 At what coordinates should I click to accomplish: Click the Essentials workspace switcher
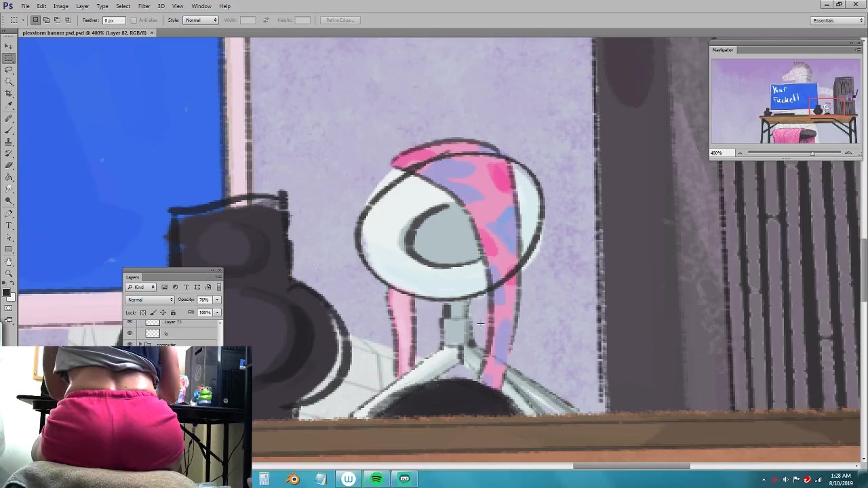837,20
